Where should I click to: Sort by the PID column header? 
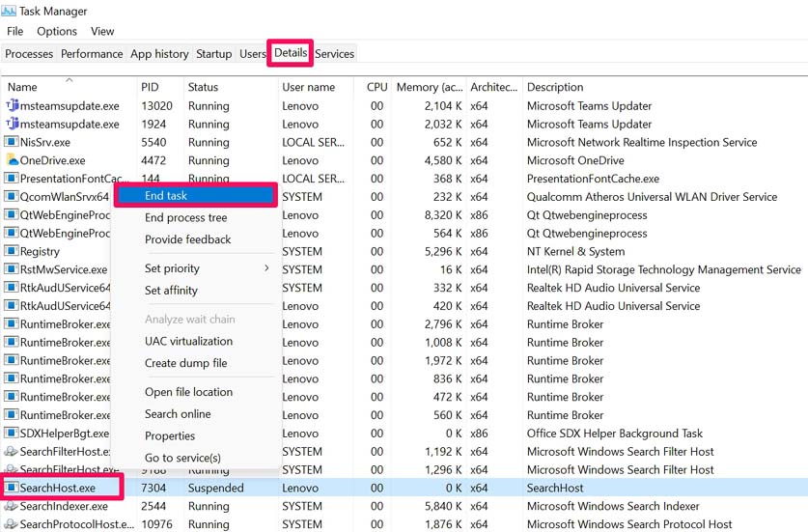pos(160,87)
